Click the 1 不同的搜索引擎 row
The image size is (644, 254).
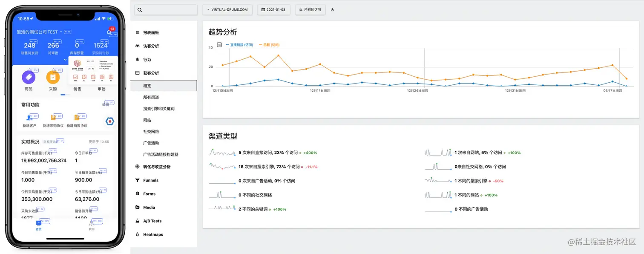coord(464,181)
